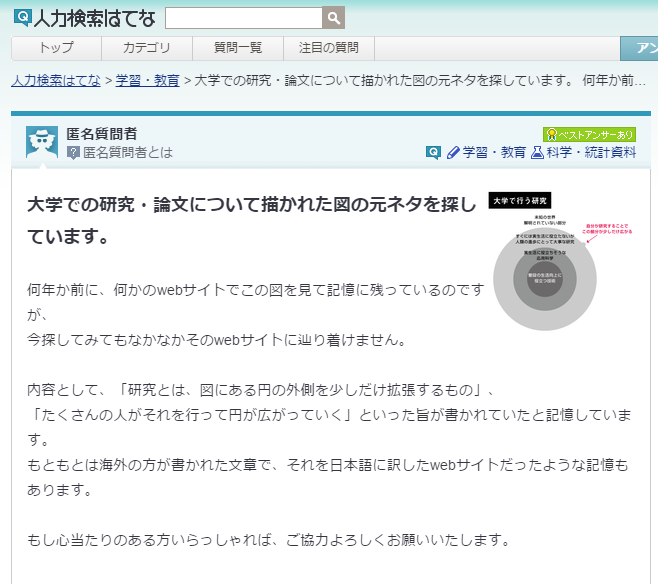This screenshot has height=584, width=658.
Task: Open the 科学・統計資料 category link
Action: [591, 152]
